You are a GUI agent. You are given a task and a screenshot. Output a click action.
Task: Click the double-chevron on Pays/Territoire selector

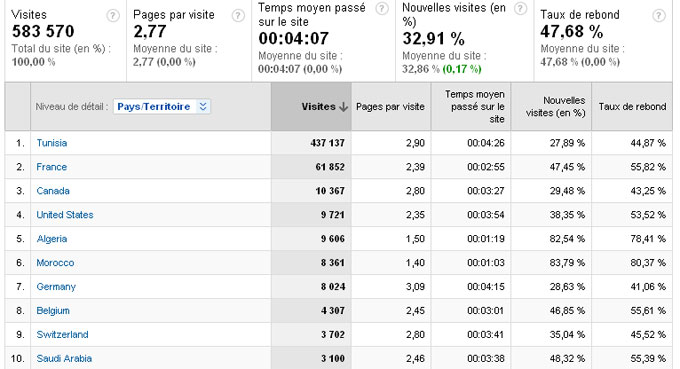(203, 107)
